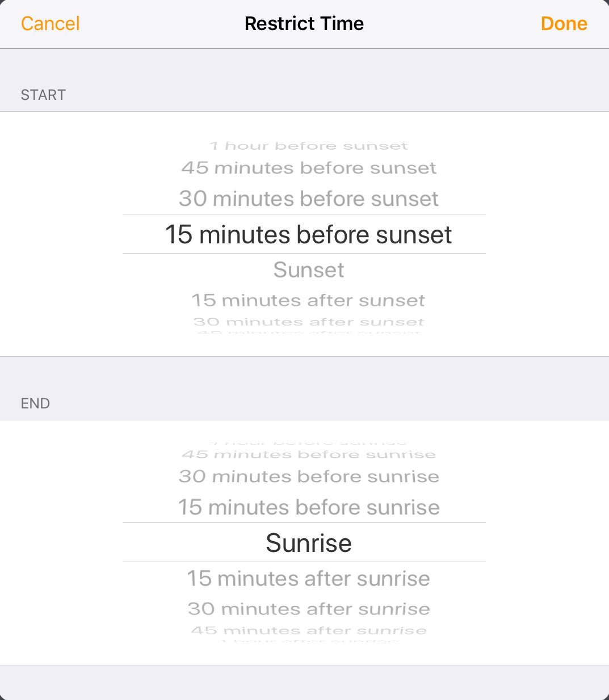
Task: Tap the Restrict Time title text
Action: 304,24
